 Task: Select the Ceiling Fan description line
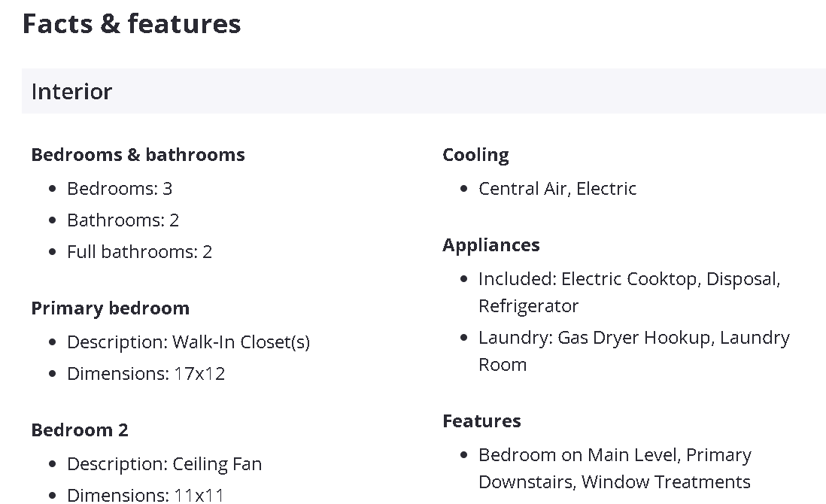[164, 464]
